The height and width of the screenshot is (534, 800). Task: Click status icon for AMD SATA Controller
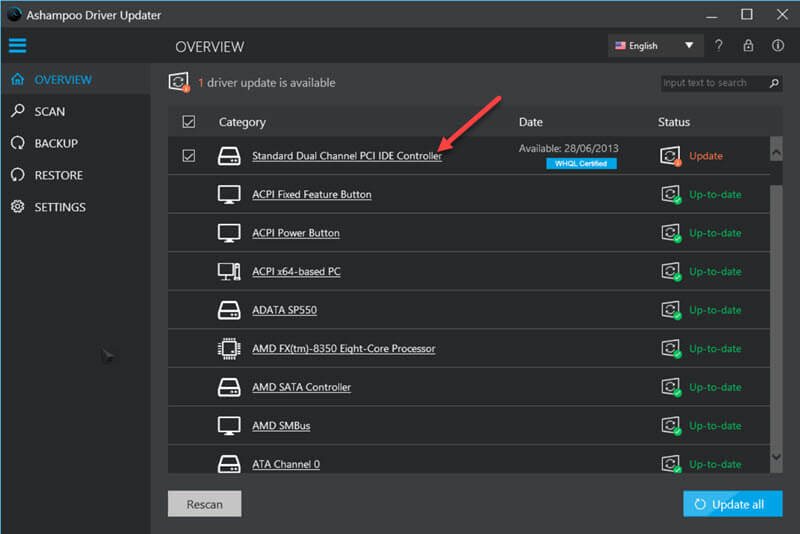pos(671,387)
